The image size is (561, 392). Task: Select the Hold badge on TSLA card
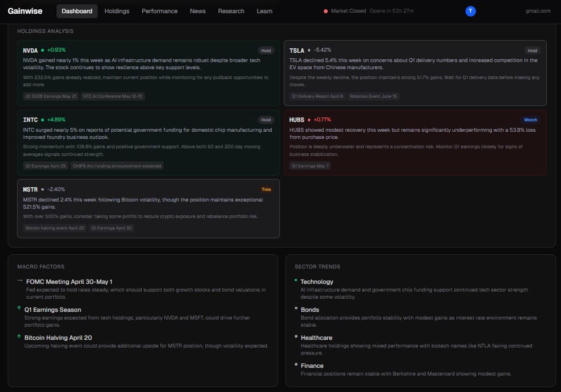(532, 51)
